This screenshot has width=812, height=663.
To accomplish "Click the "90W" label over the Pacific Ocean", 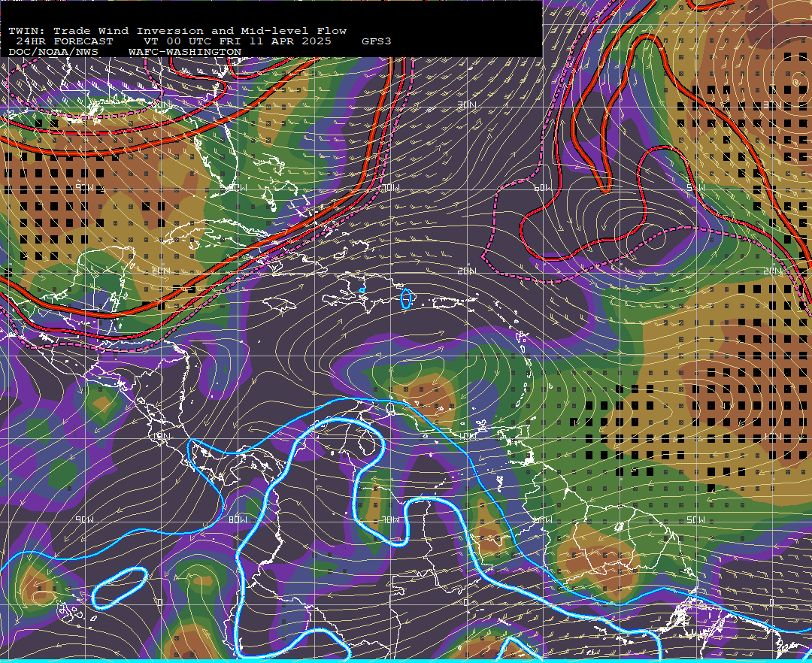I will [84, 519].
